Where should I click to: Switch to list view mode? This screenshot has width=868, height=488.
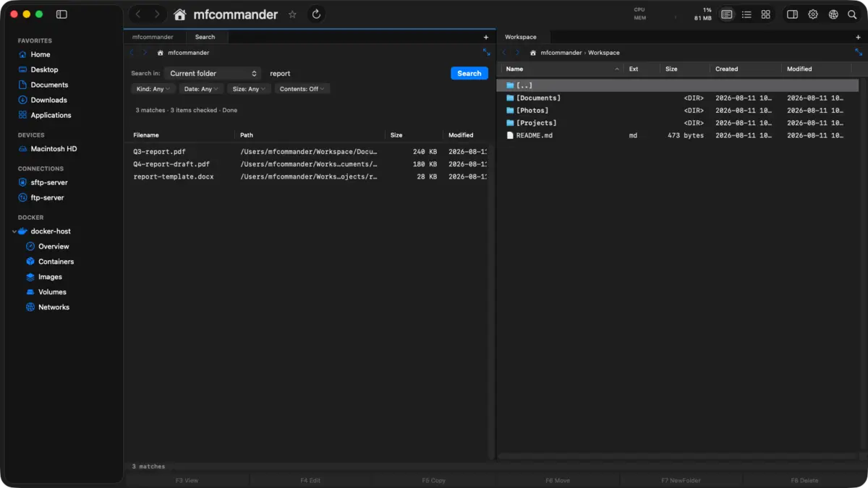coord(746,14)
